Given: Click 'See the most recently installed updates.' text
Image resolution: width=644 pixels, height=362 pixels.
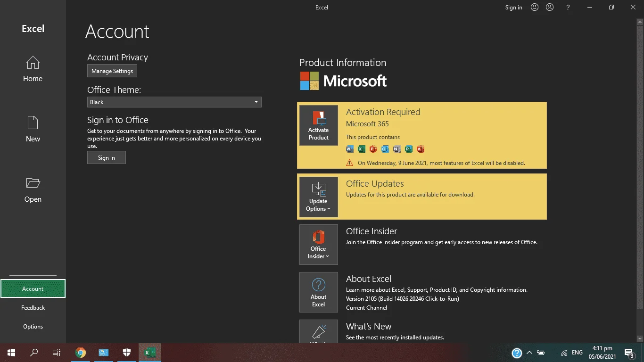Looking at the screenshot, I should [x=395, y=337].
